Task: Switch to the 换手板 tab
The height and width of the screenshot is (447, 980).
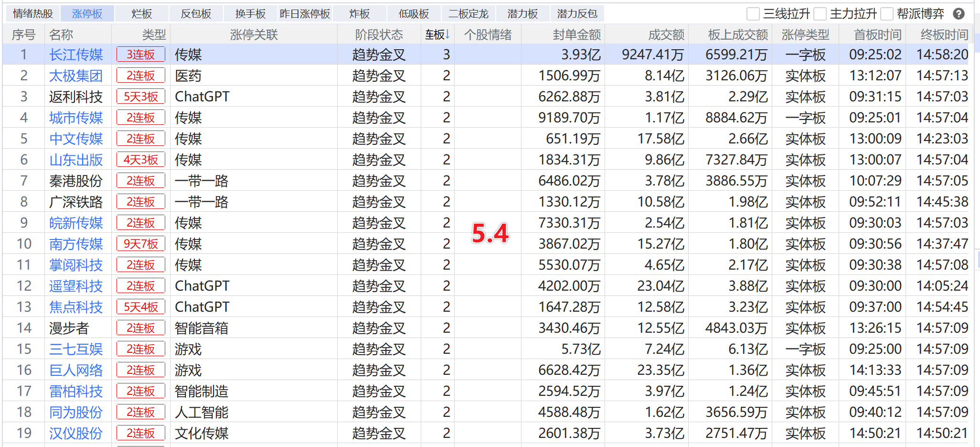Action: [x=251, y=14]
